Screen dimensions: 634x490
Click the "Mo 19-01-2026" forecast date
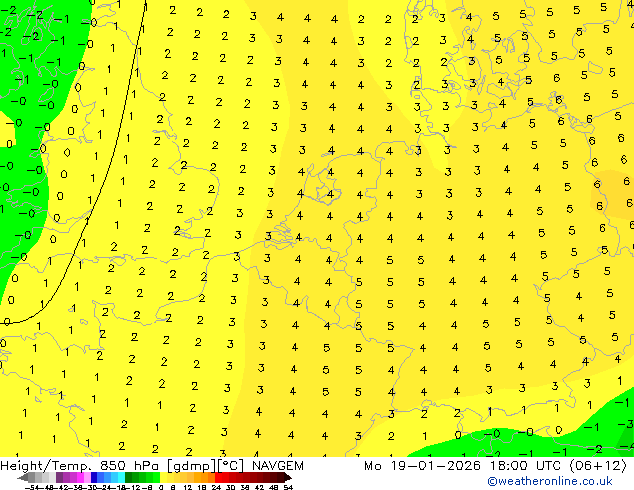click(x=422, y=466)
